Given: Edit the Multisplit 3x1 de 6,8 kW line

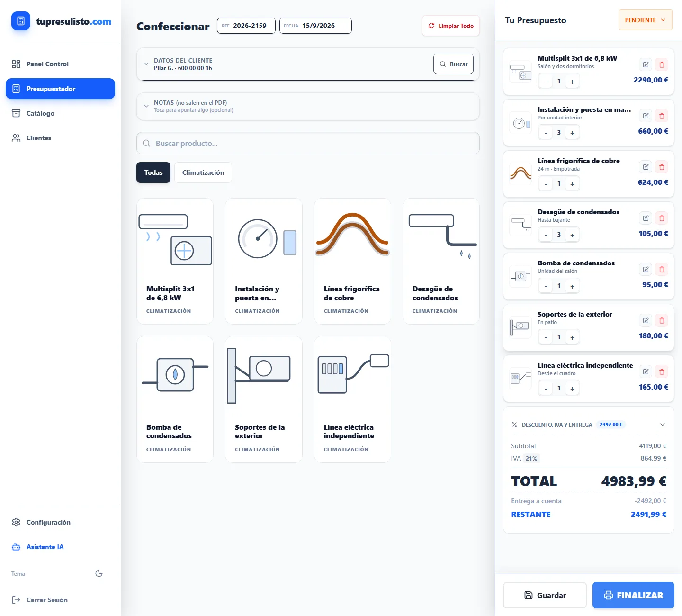Looking at the screenshot, I should 646,64.
